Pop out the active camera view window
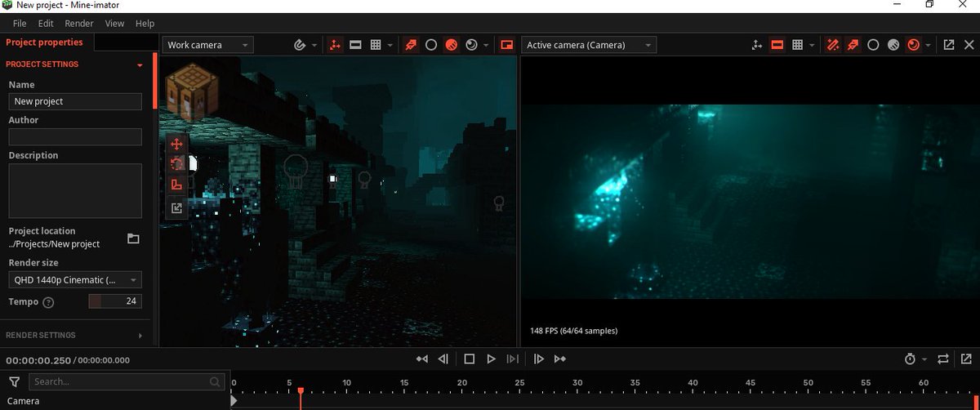Viewport: 980px width, 410px height. [949, 45]
